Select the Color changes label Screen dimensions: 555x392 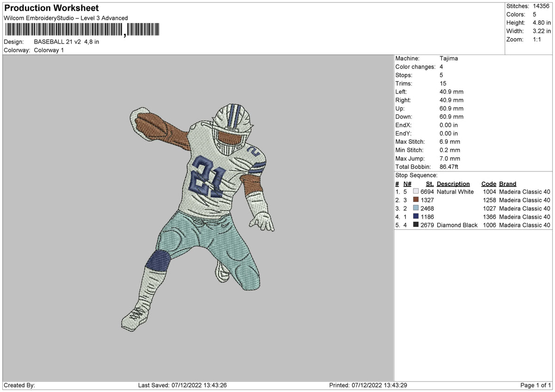415,67
